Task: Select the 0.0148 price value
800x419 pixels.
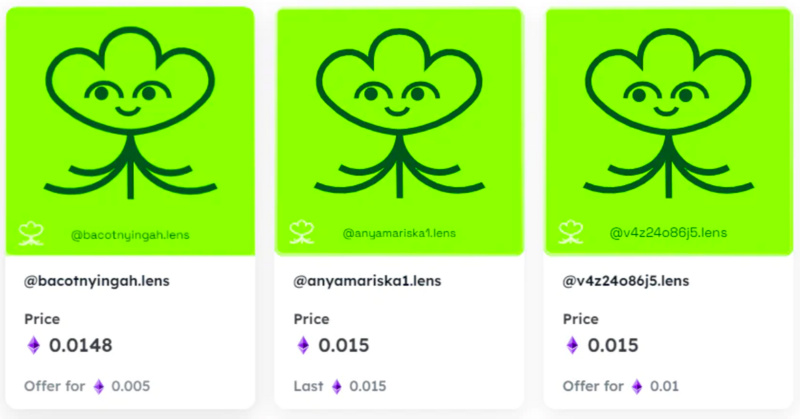Action: 81,346
